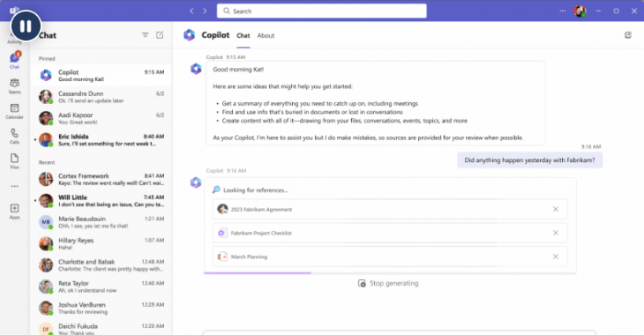Pause the video with the pause overlay button

26,26
